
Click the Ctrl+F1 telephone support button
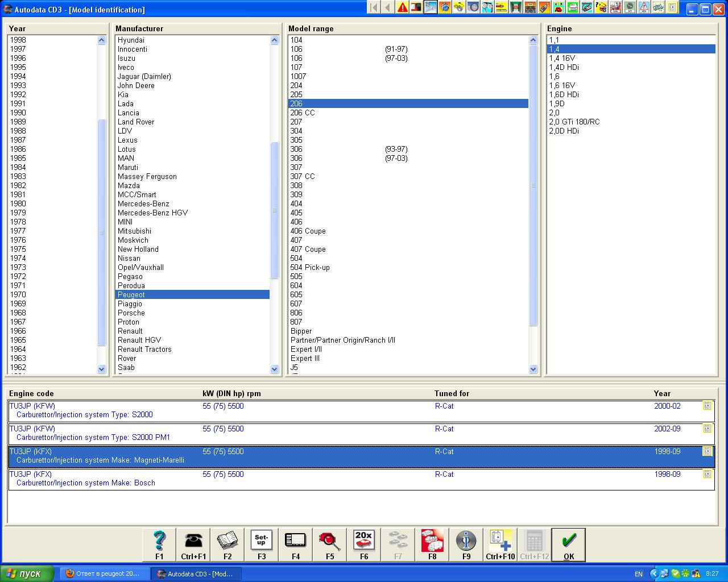pos(193,545)
